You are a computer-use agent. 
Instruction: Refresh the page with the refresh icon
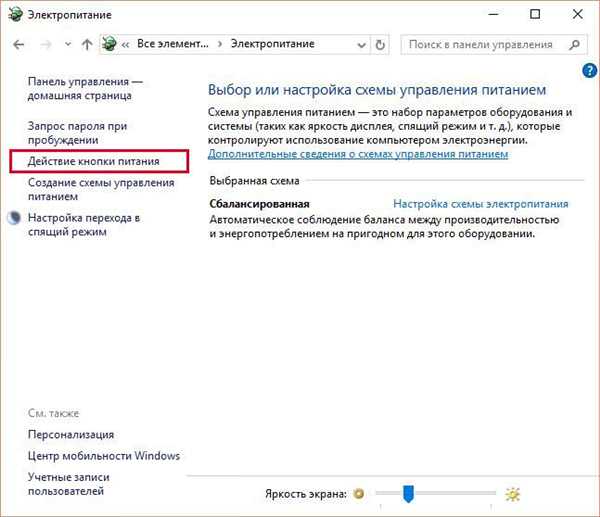coord(380,45)
